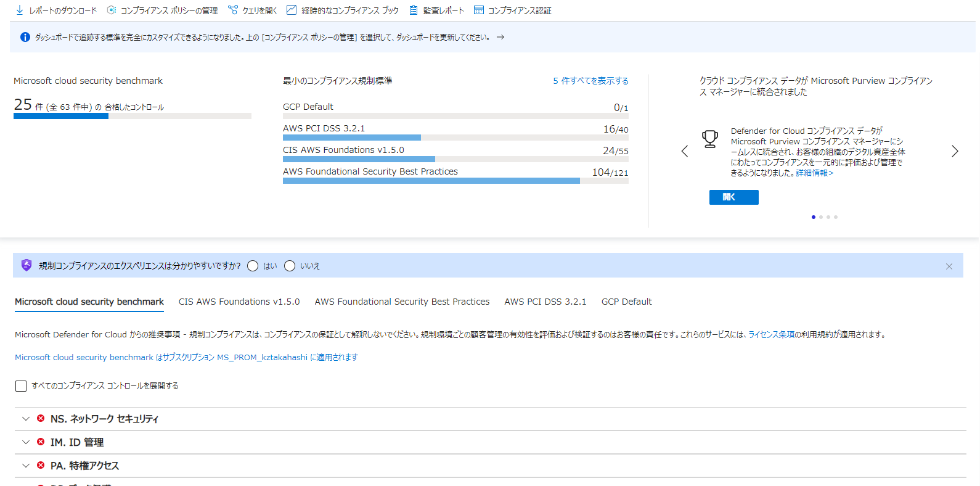The image size is (980, 486).
Task: Show the next carousel card
Action: point(955,151)
